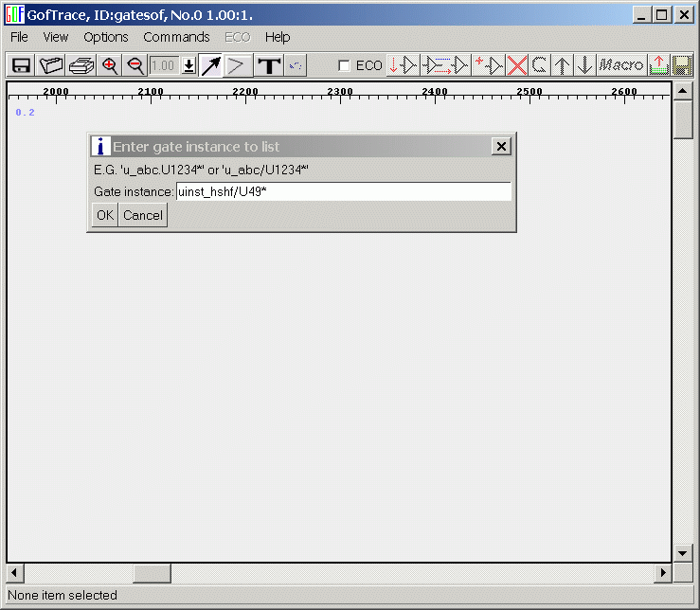Click the red X delete icon

517,65
